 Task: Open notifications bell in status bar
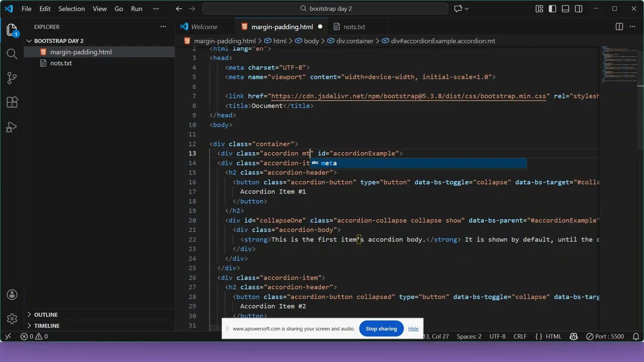636,336
